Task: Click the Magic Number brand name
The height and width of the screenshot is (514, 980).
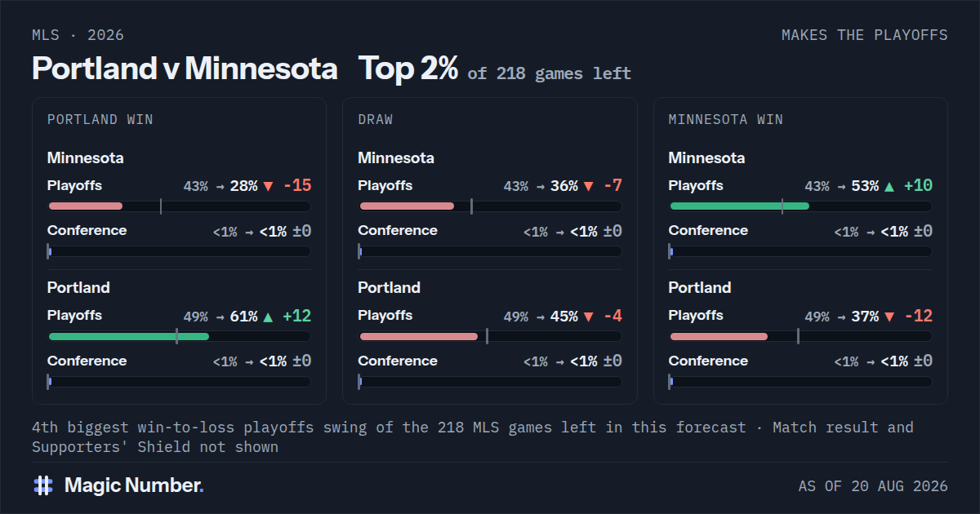Action: [134, 485]
